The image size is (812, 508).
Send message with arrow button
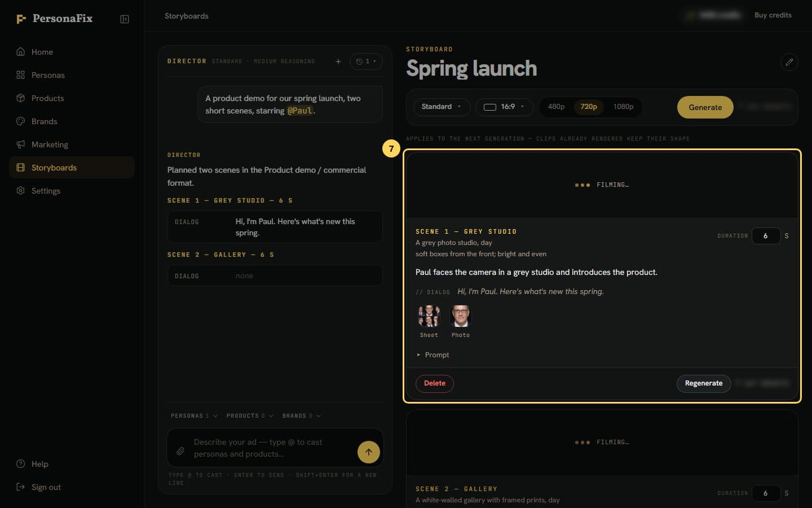(369, 452)
